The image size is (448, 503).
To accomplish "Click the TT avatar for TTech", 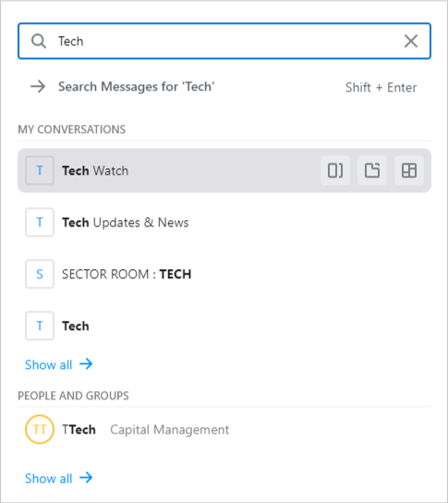I will click(40, 429).
